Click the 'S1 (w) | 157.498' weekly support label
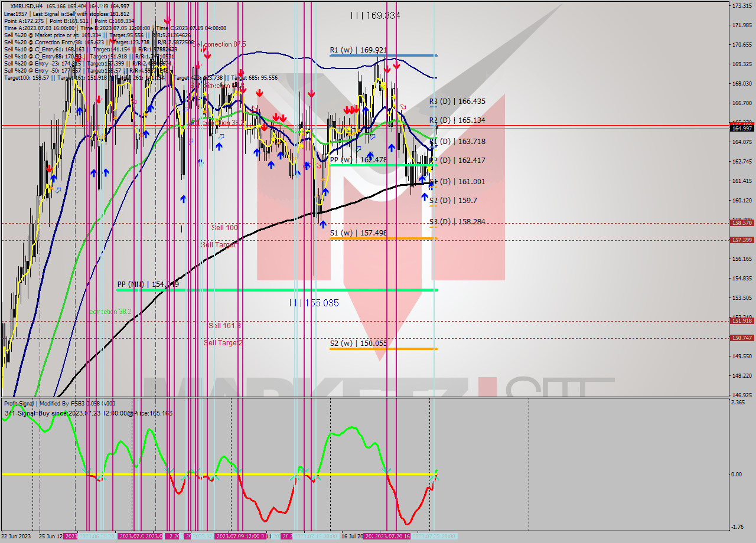This screenshot has height=543, width=756. click(x=359, y=233)
